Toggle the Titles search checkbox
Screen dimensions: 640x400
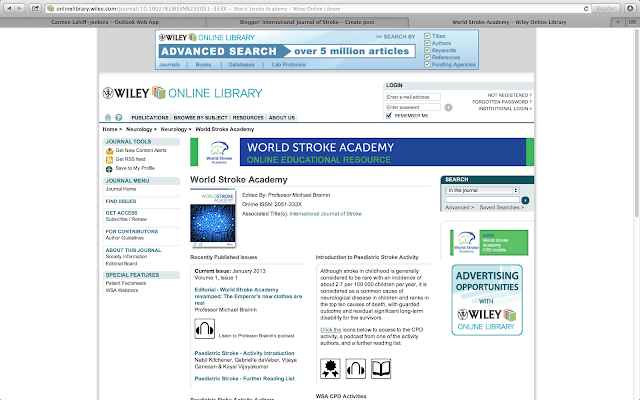(x=427, y=36)
